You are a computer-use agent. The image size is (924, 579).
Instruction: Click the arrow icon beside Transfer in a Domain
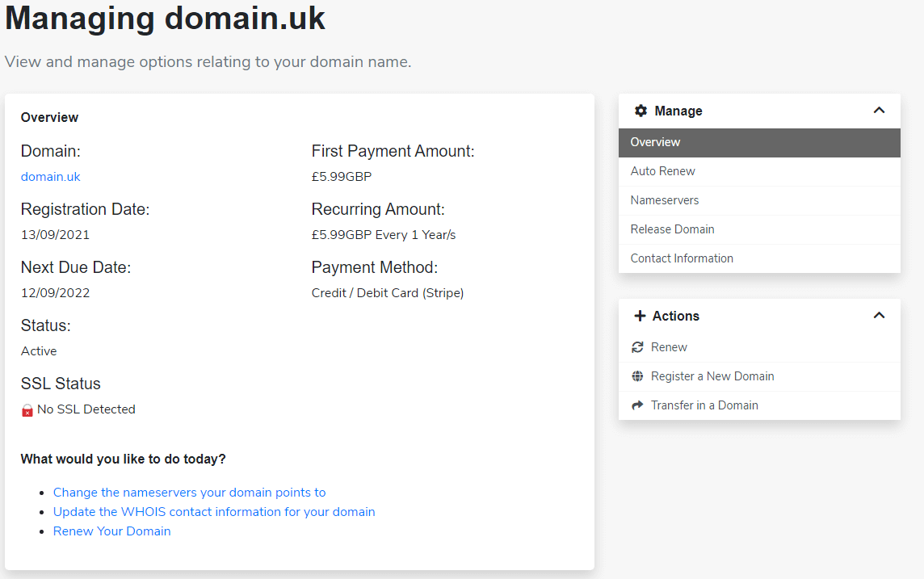click(x=637, y=405)
